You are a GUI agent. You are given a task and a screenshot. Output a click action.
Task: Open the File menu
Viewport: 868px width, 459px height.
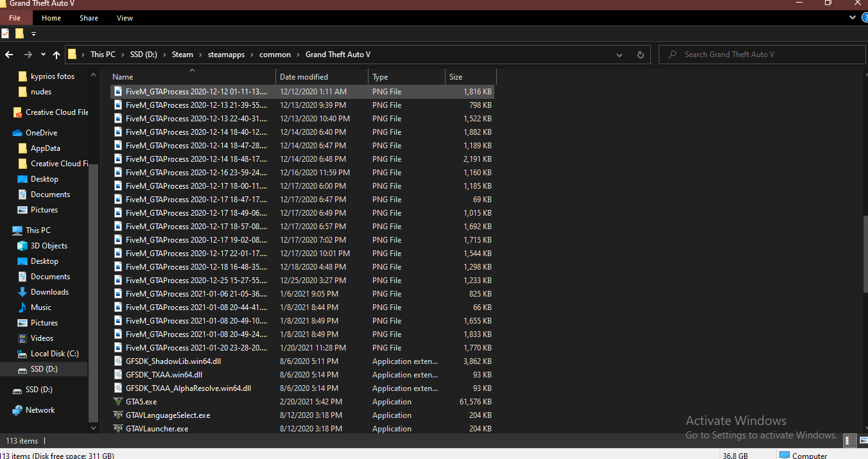tap(15, 18)
